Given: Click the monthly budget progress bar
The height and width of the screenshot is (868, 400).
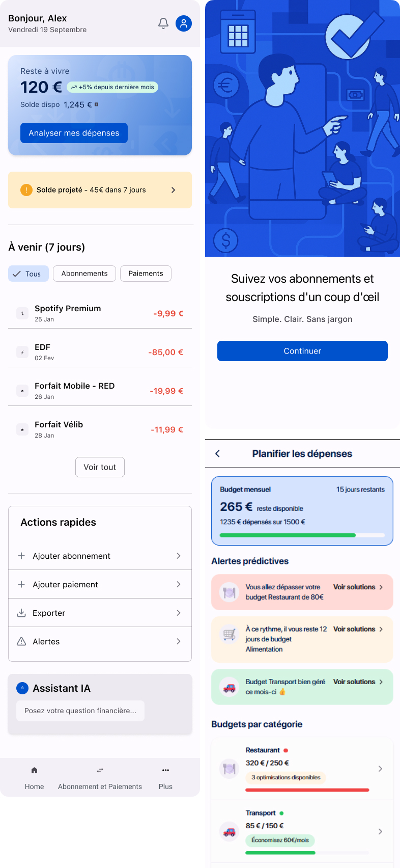Looking at the screenshot, I should 302,535.
